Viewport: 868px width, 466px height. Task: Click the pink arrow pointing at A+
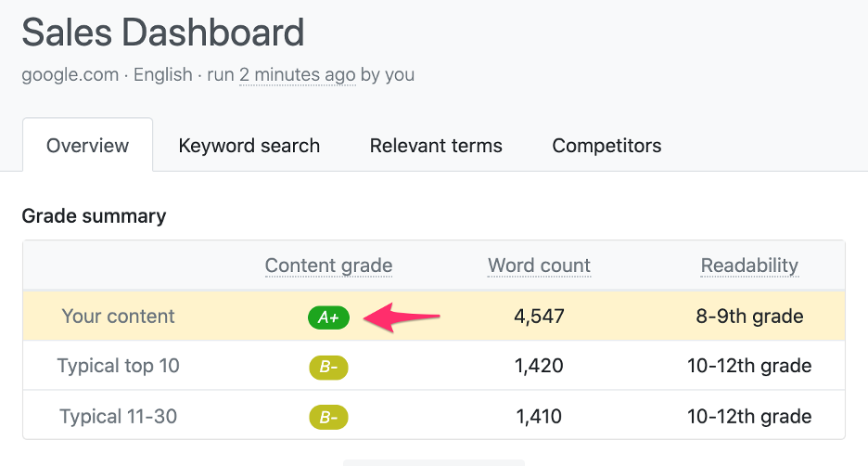(402, 317)
